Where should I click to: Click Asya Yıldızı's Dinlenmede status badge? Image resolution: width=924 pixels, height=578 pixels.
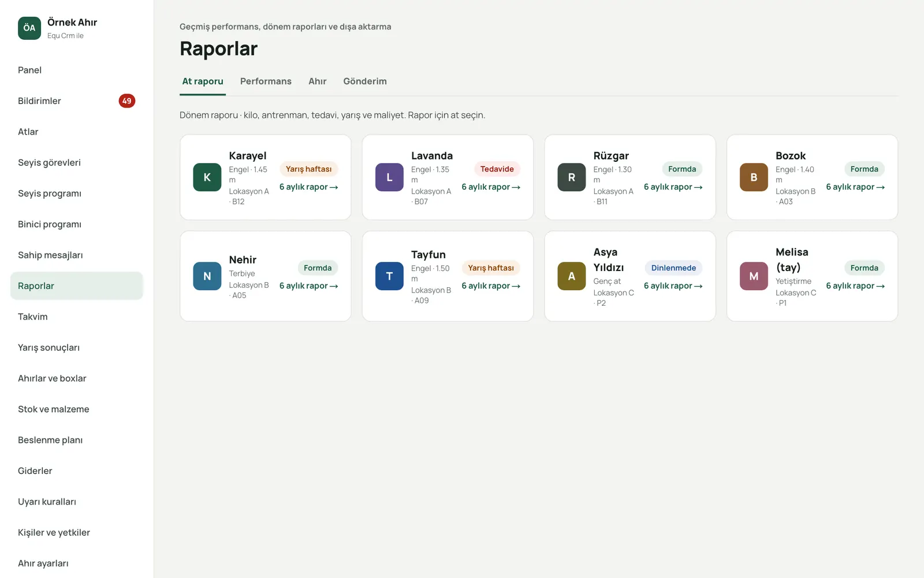[673, 268]
